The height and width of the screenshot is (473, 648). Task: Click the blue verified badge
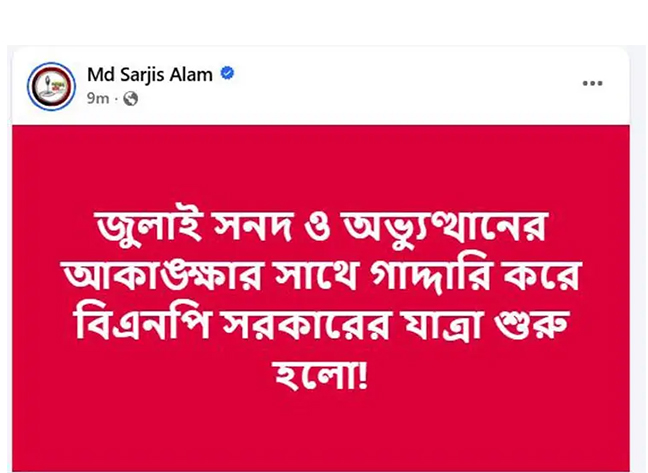(227, 74)
